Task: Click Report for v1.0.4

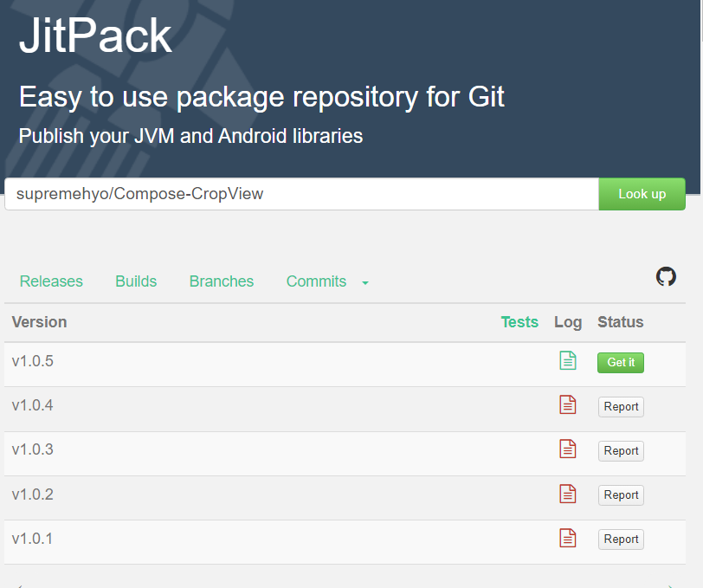Action: (x=621, y=407)
